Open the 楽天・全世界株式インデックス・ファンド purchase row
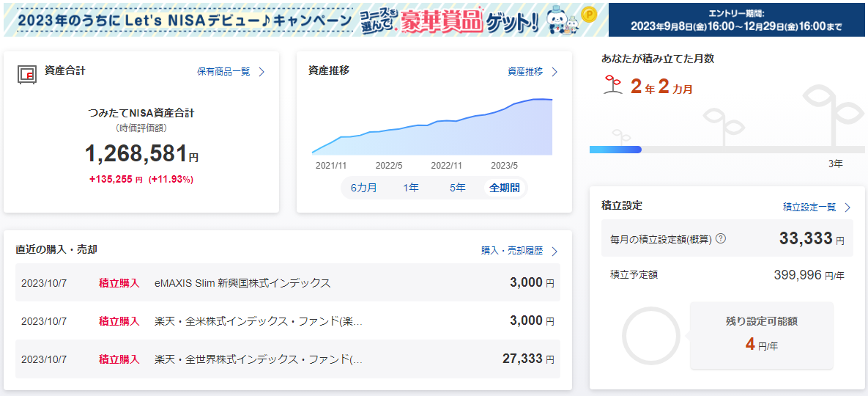 tap(287, 359)
